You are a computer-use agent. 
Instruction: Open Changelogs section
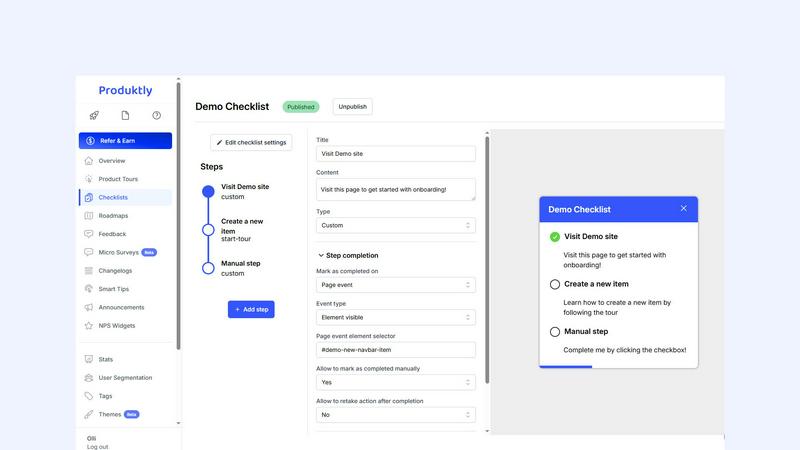click(x=115, y=271)
